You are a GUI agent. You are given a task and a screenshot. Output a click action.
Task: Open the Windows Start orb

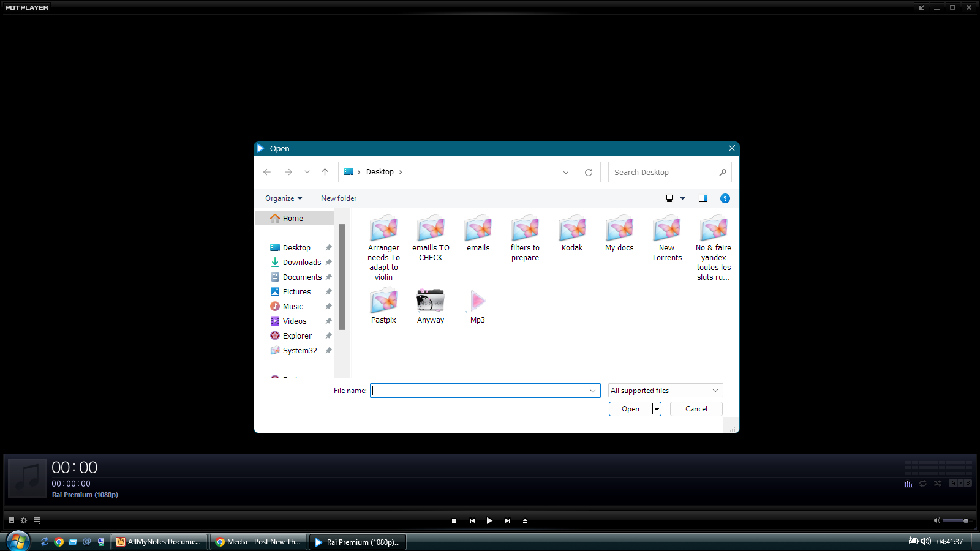pos(18,541)
